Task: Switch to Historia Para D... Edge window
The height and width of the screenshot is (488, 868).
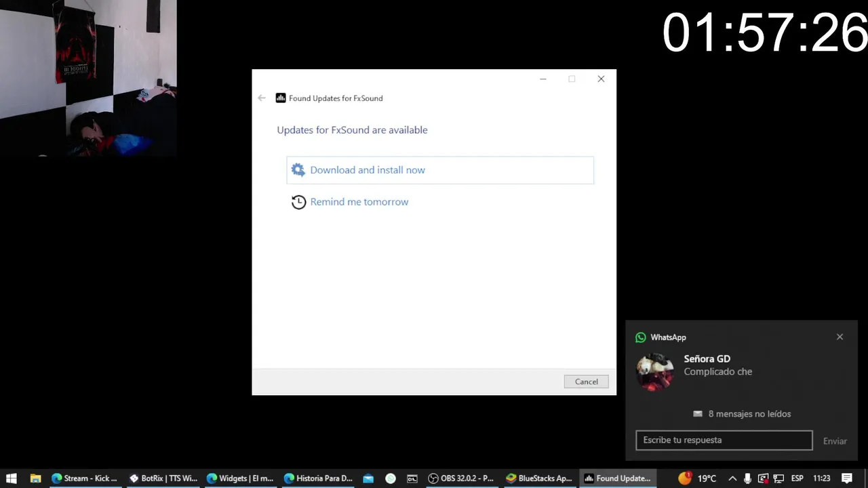Action: click(x=318, y=479)
